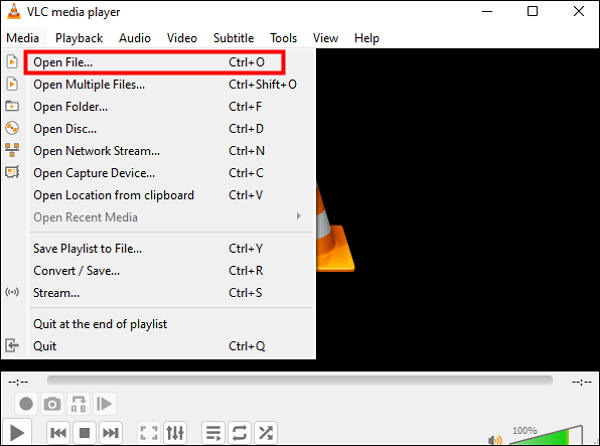Play the media
Screen dimensions: 600x446
click(17, 433)
